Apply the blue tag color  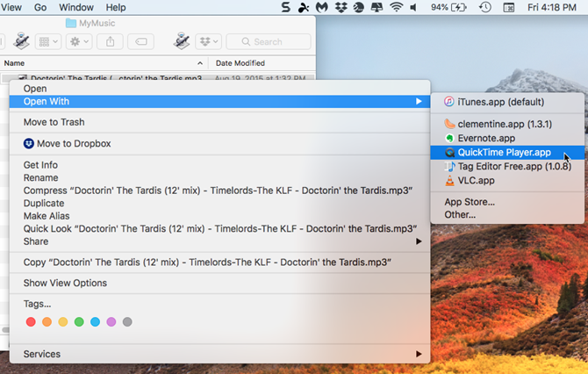pos(96,321)
